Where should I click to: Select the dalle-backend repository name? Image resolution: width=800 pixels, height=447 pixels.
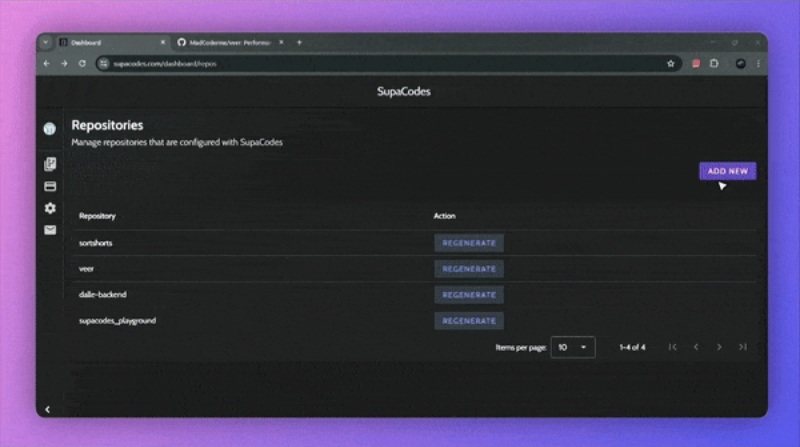pos(103,294)
